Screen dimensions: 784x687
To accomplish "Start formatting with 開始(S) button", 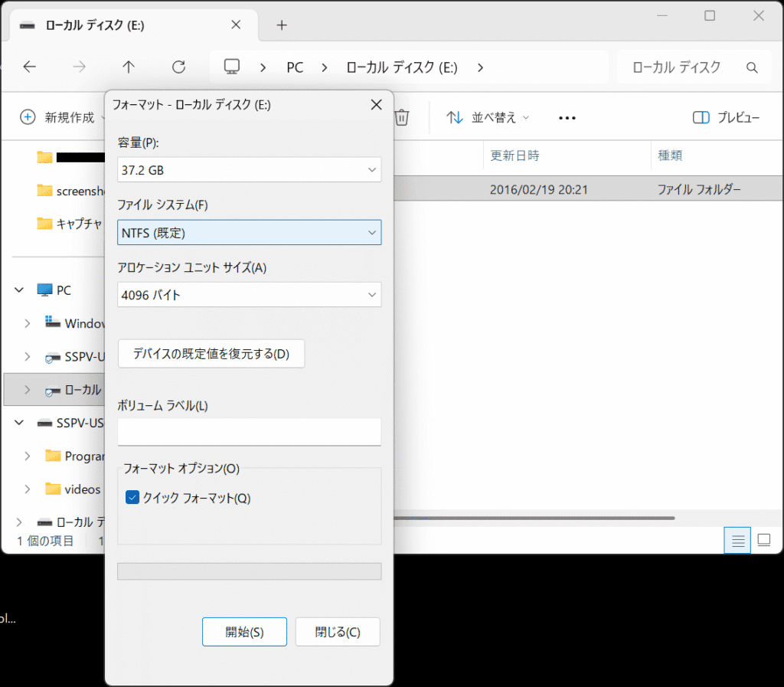I will [x=244, y=632].
